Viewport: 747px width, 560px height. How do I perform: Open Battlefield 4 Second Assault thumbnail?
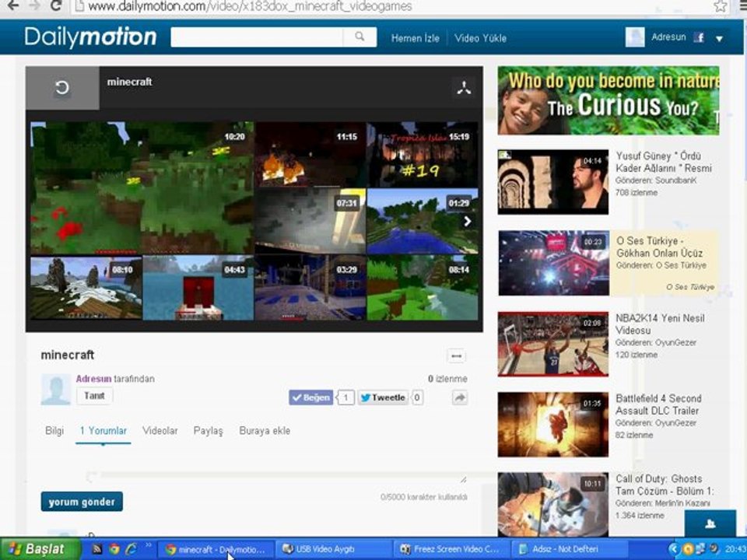pyautogui.click(x=553, y=425)
